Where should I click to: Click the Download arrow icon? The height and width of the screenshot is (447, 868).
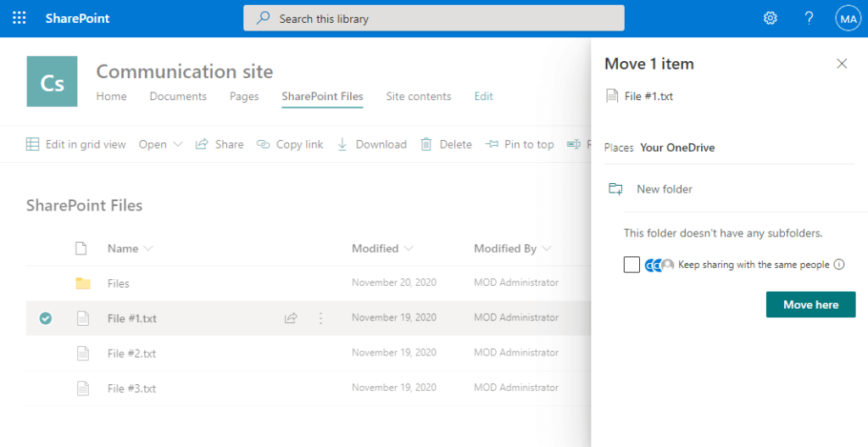pos(342,144)
